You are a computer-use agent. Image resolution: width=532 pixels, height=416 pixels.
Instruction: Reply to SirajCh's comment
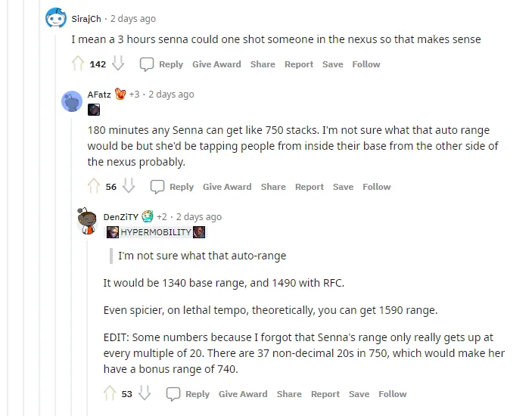coord(161,64)
